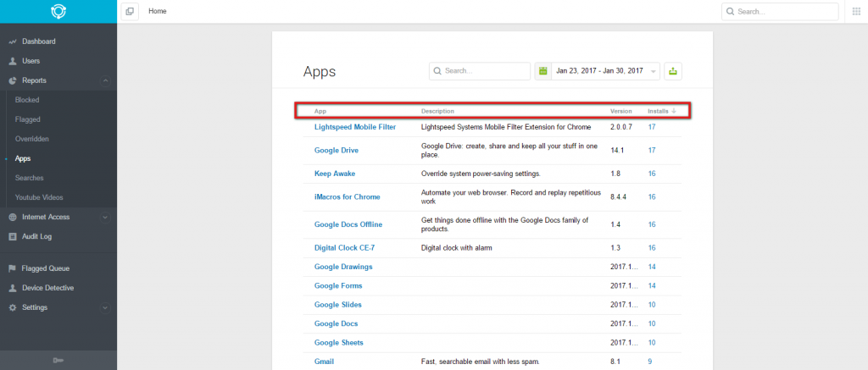This screenshot has width=868, height=370.
Task: Click the magnifier icon in top search bar
Action: [x=730, y=12]
